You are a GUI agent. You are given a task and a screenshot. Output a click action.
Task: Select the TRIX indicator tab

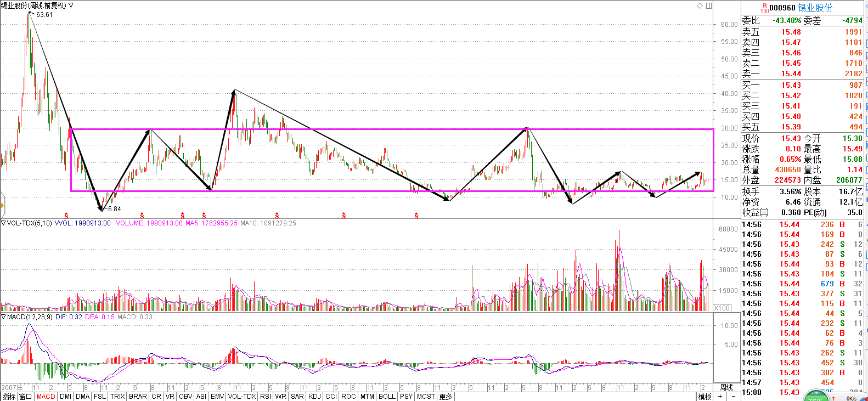tap(117, 397)
